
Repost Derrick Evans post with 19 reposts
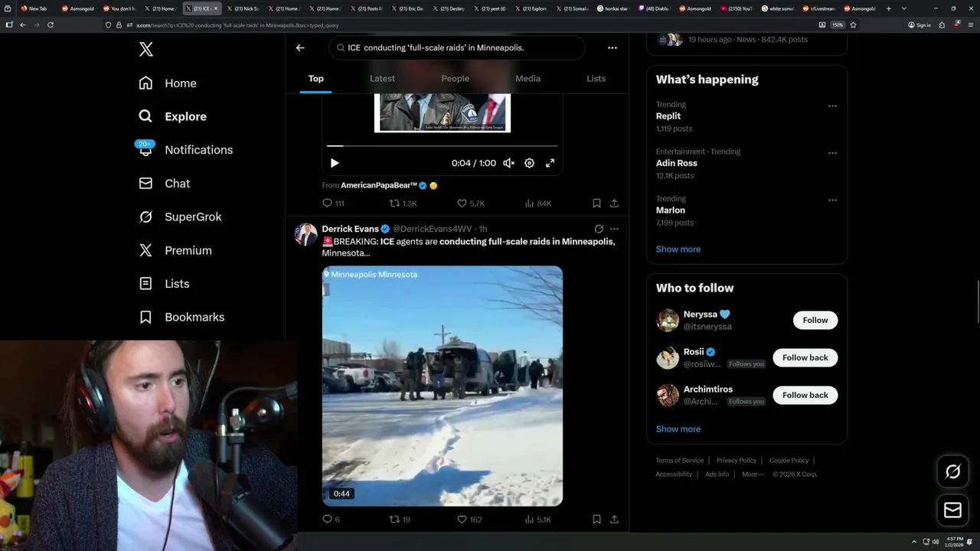coord(400,519)
